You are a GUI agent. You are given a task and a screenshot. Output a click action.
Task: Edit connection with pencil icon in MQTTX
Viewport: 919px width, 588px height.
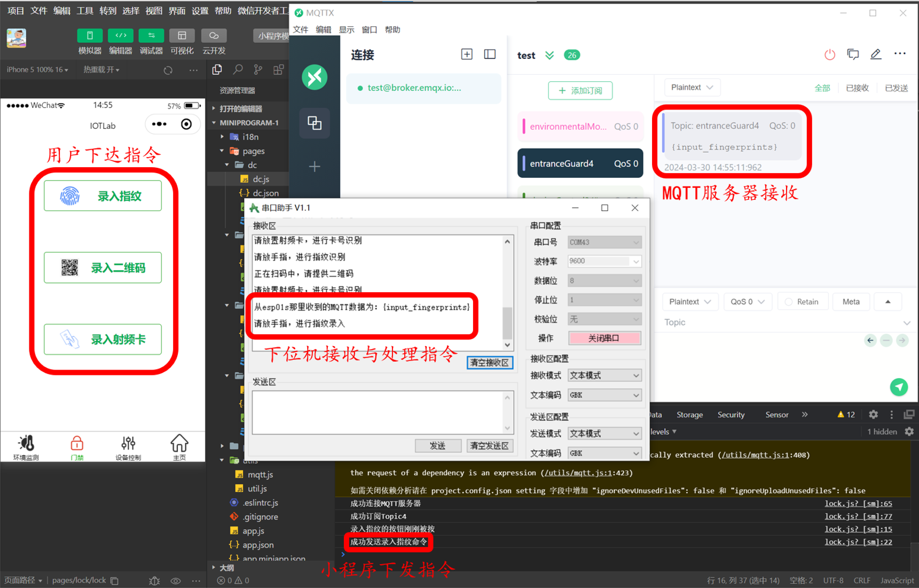click(x=876, y=54)
